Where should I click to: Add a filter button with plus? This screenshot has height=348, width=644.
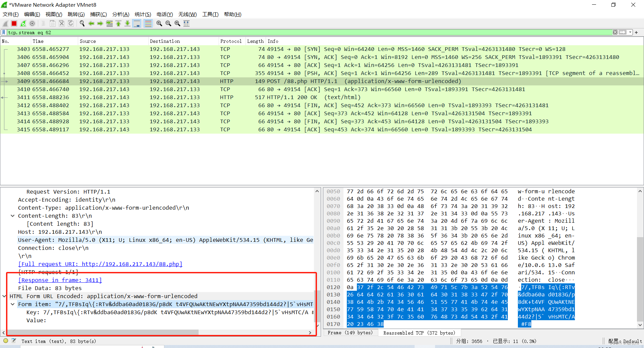pos(636,32)
